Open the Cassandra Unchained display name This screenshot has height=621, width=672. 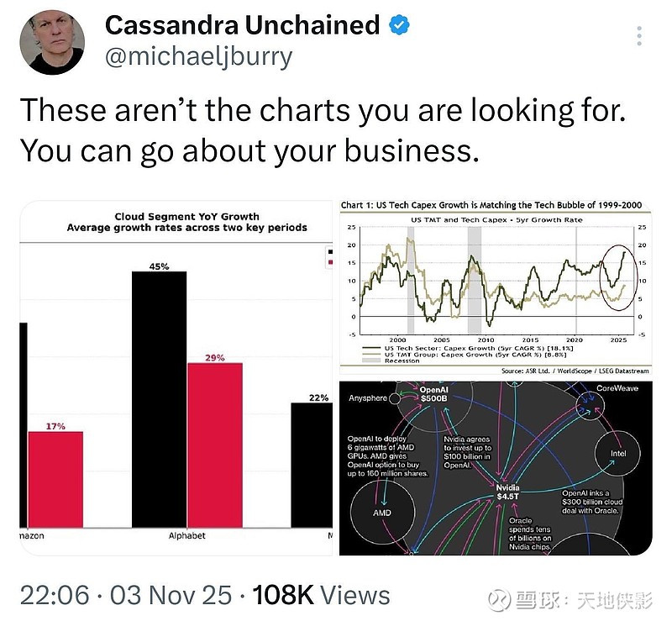pyautogui.click(x=242, y=26)
